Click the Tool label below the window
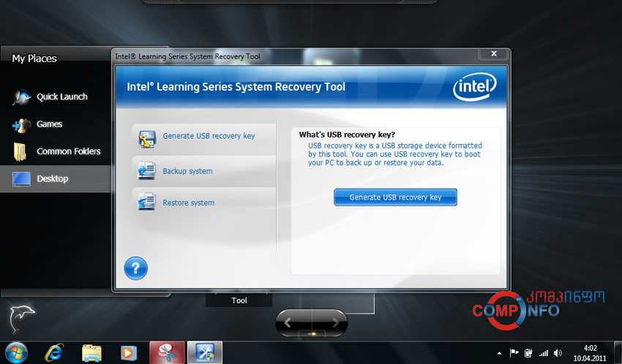 coord(239,300)
